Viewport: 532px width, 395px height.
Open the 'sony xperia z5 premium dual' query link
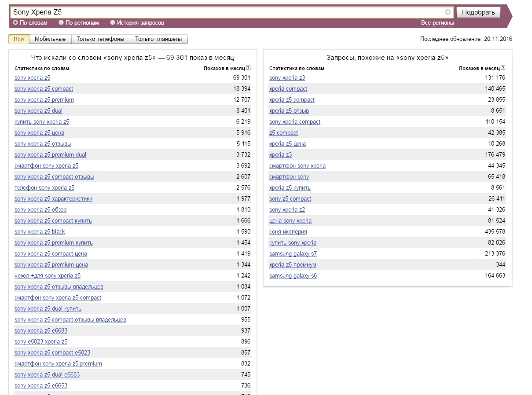[50, 155]
